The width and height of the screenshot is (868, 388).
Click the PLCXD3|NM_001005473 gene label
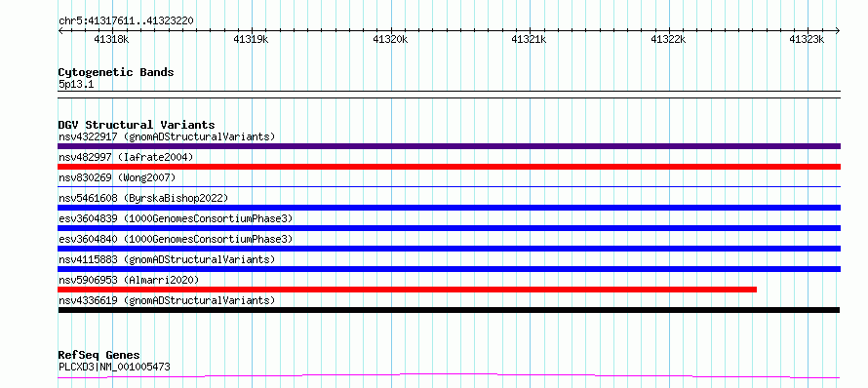pos(114,367)
